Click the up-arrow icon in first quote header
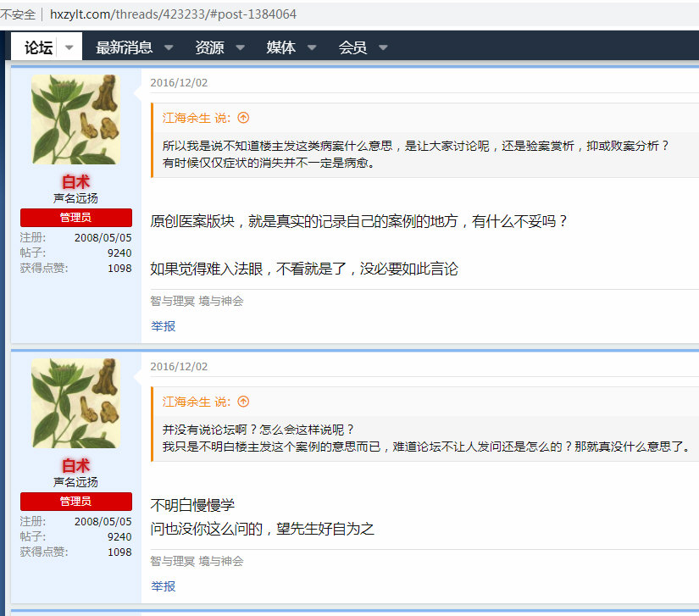 (x=243, y=118)
